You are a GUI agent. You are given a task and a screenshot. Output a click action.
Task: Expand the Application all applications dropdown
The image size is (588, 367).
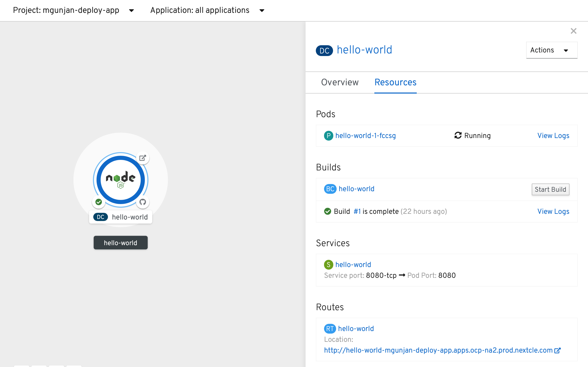click(207, 10)
